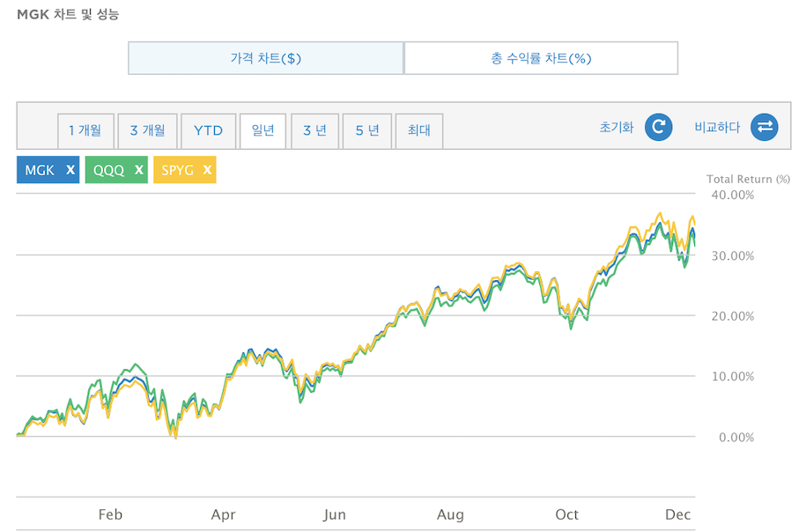
Task: Click the compare swap-arrows icon
Action: (x=765, y=127)
